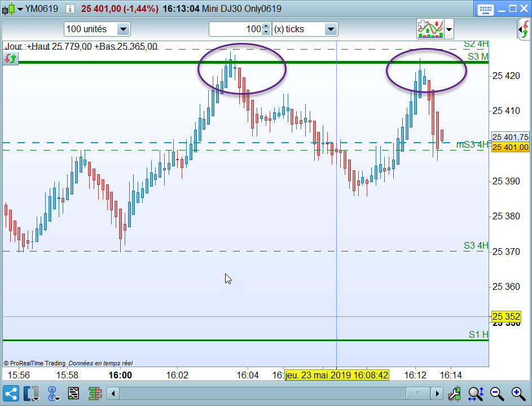This screenshot has width=532, height=406.
Task: Click the thick green S1 H support line
Action: 246,340
